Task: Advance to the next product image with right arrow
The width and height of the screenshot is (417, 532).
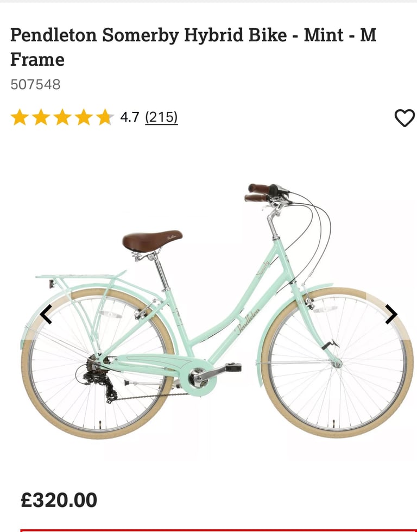Action: pos(391,314)
